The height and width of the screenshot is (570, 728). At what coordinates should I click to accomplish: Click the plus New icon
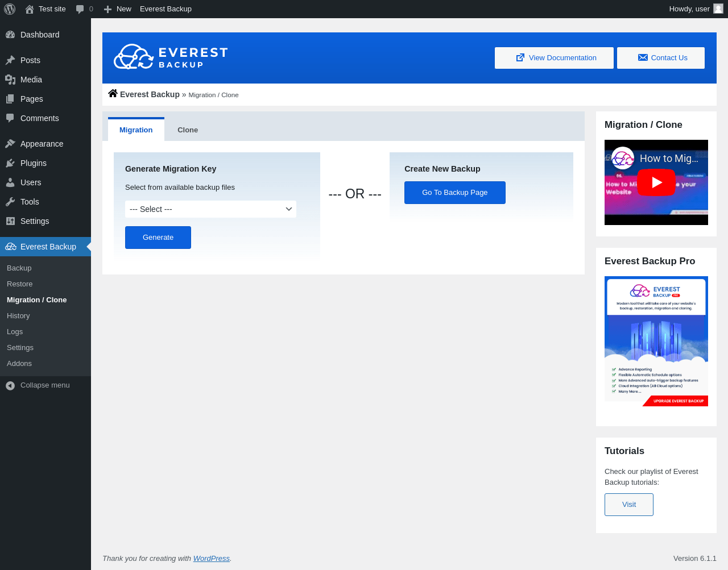coord(107,9)
